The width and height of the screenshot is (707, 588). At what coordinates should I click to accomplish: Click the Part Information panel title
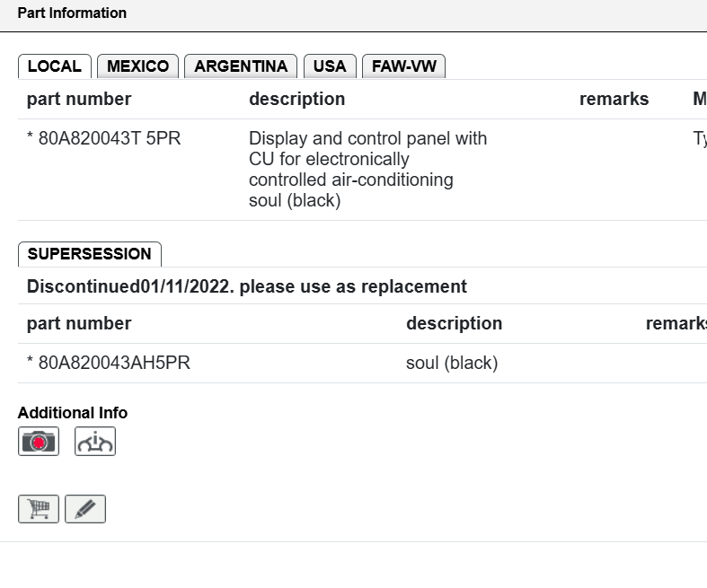point(72,13)
